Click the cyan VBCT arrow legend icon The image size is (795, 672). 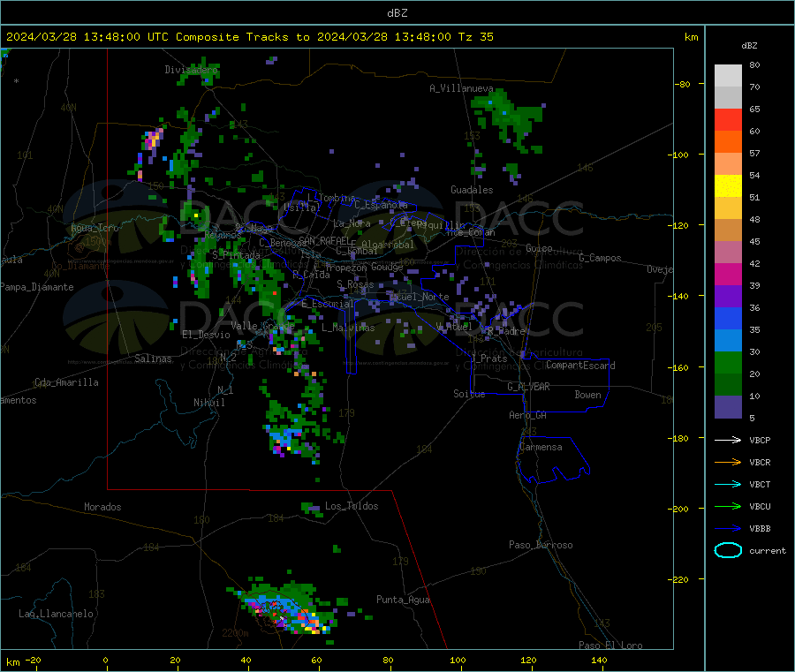click(x=728, y=485)
